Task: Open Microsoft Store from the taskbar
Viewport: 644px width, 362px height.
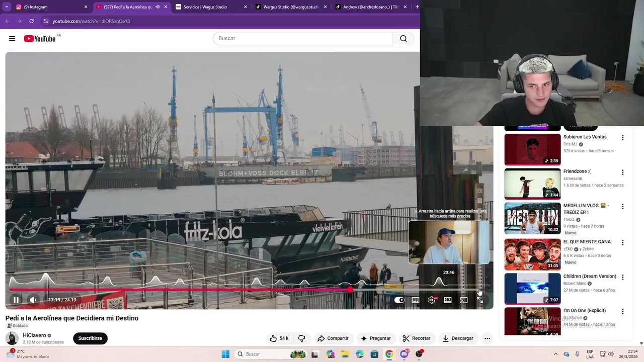Action: point(374,354)
